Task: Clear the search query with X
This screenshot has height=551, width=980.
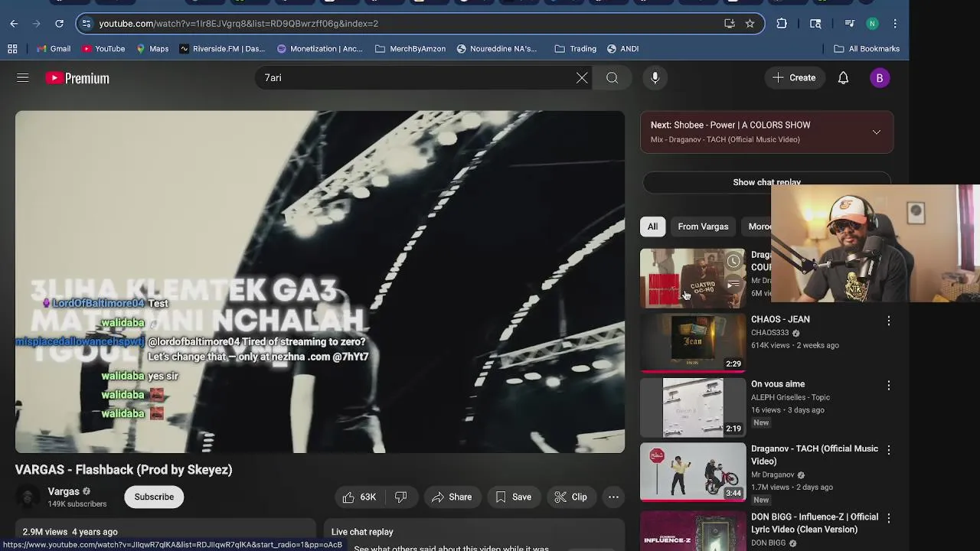Action: [582, 78]
